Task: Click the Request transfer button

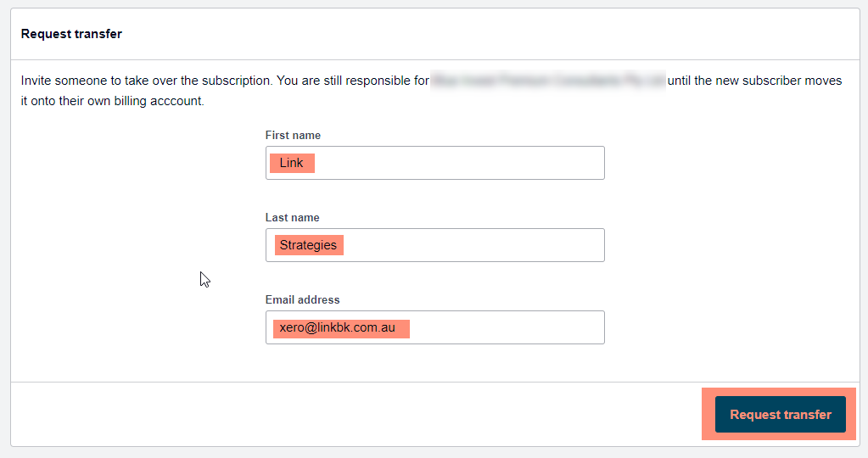Action: coord(780,414)
